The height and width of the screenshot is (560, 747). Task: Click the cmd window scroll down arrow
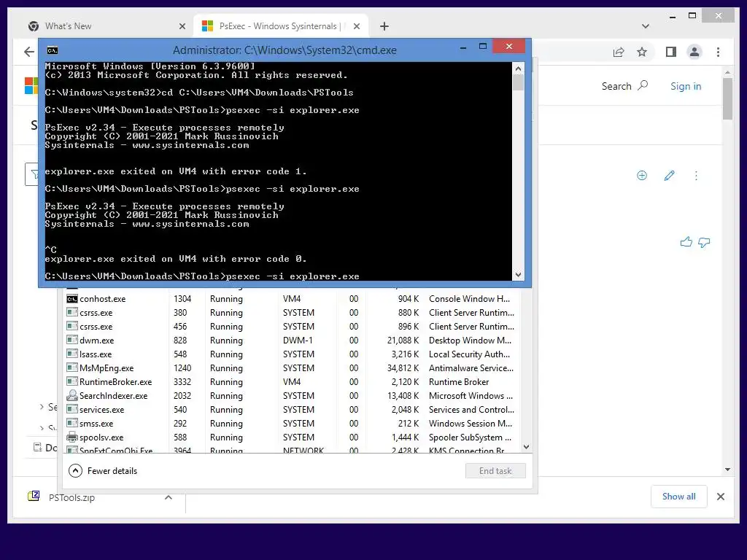(519, 274)
